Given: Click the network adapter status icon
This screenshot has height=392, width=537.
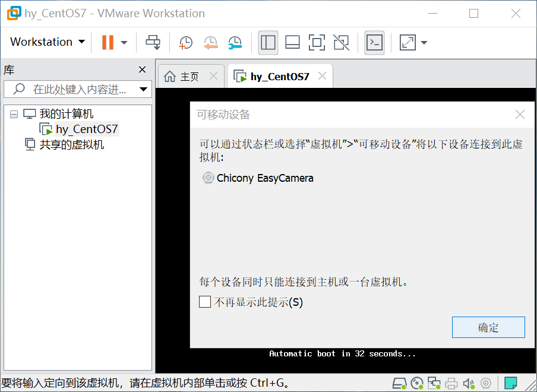Looking at the screenshot, I should 434,383.
